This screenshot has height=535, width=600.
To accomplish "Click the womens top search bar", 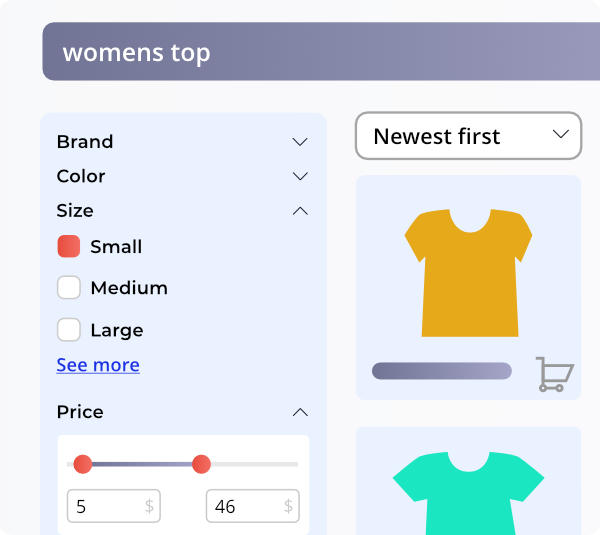I will (x=320, y=52).
